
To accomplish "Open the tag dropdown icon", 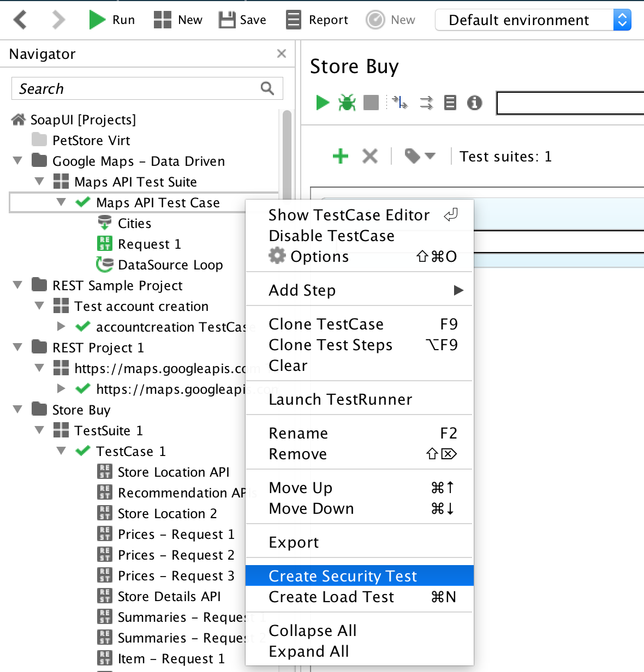I will [419, 157].
